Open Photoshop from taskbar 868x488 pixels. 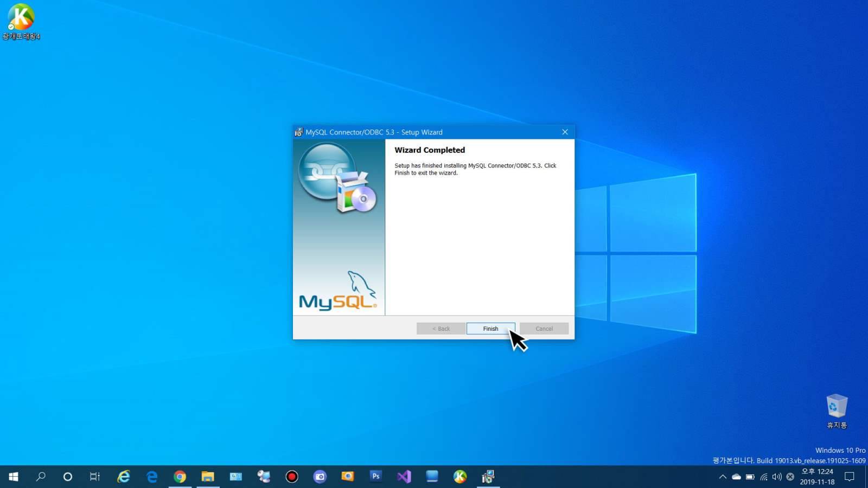pos(376,477)
